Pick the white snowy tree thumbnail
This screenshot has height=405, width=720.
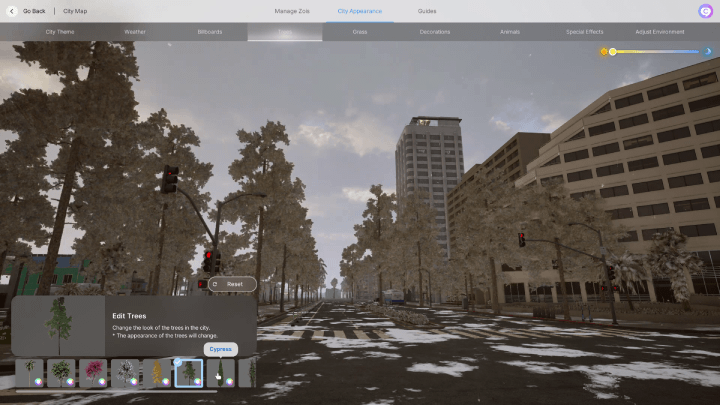(x=124, y=372)
